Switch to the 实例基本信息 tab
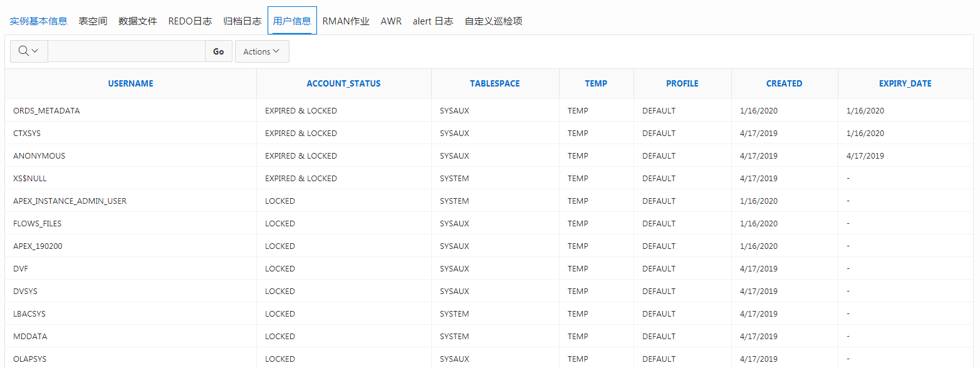 (38, 21)
